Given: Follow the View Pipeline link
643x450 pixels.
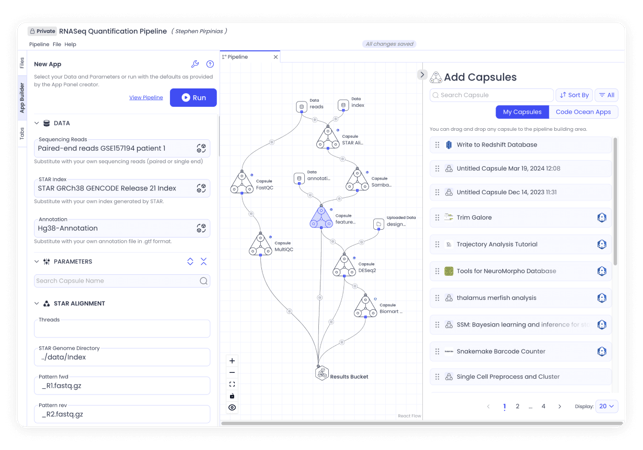Looking at the screenshot, I should 146,98.
